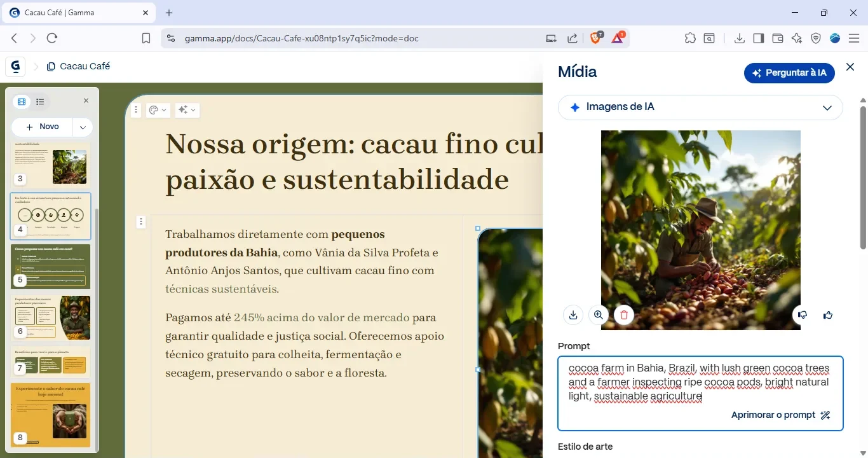
Task: Go forward in browser history
Action: click(x=33, y=38)
